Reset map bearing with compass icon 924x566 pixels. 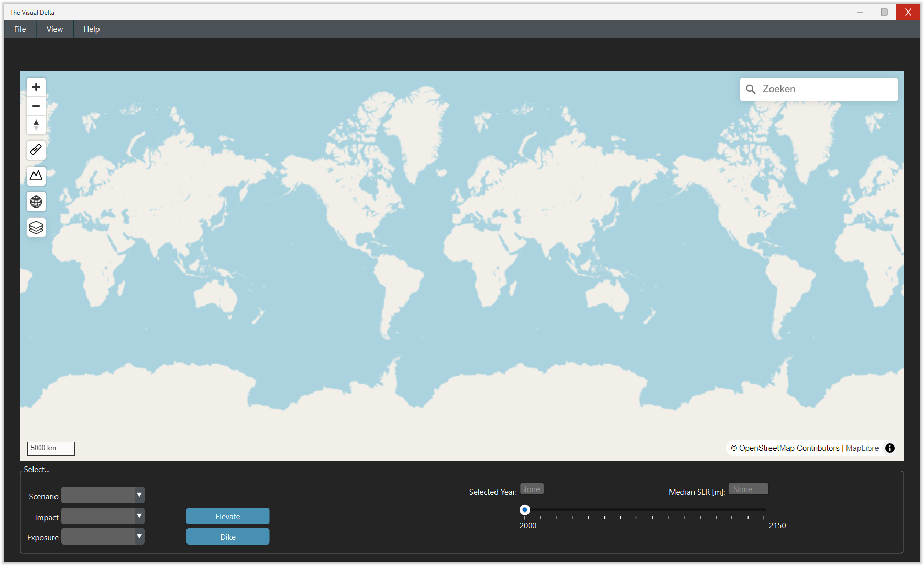point(36,125)
